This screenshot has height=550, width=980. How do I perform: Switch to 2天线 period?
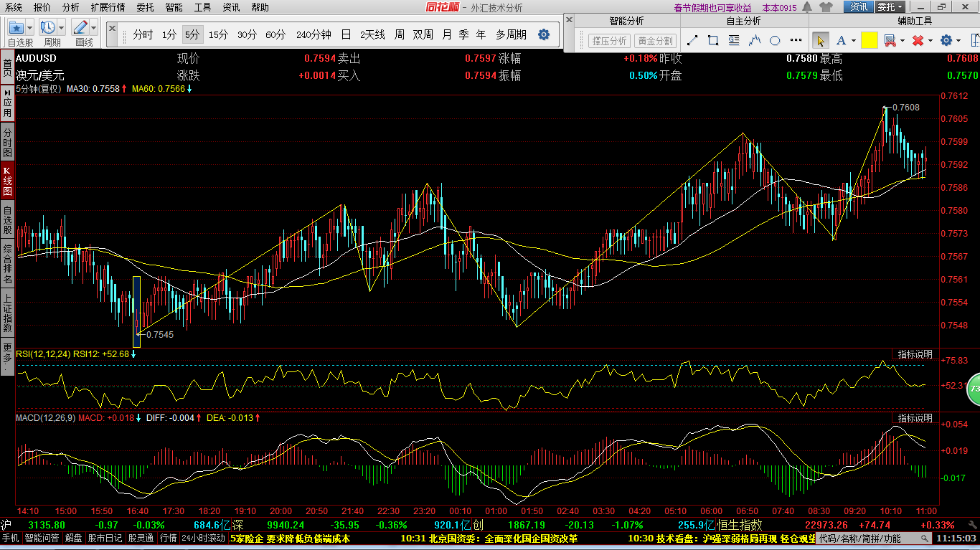pyautogui.click(x=372, y=34)
